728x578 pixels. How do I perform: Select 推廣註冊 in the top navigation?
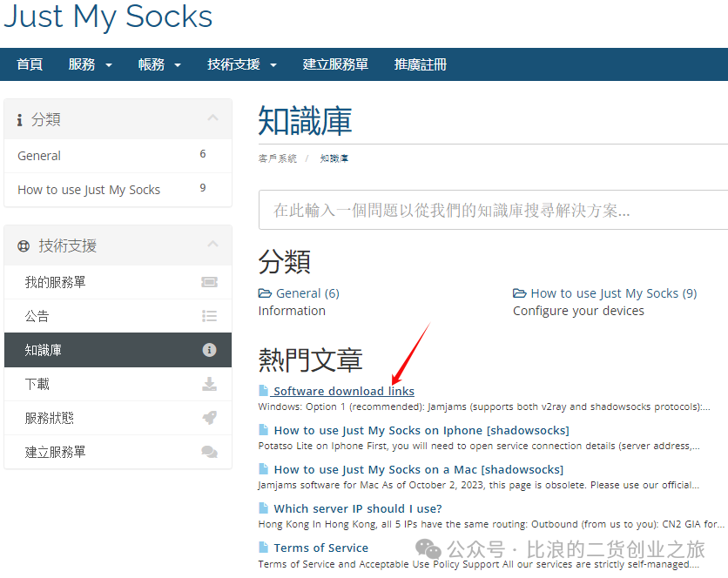[x=421, y=64]
